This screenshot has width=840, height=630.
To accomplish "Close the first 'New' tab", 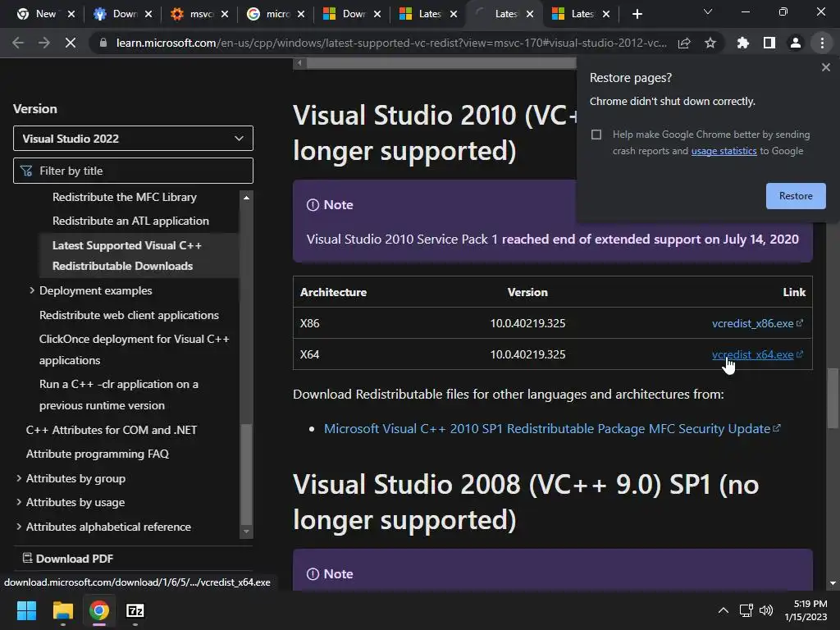I will point(71,14).
